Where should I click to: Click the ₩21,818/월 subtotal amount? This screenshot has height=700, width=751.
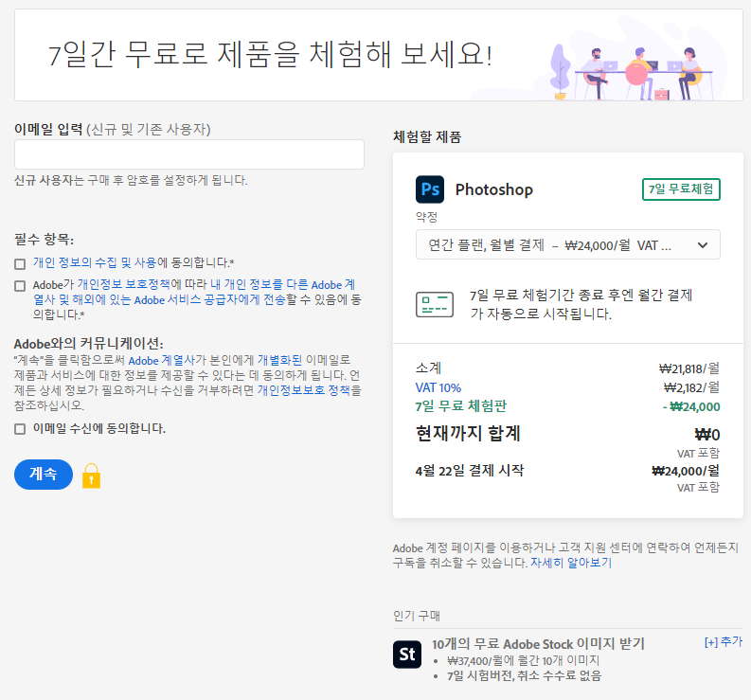tap(689, 368)
